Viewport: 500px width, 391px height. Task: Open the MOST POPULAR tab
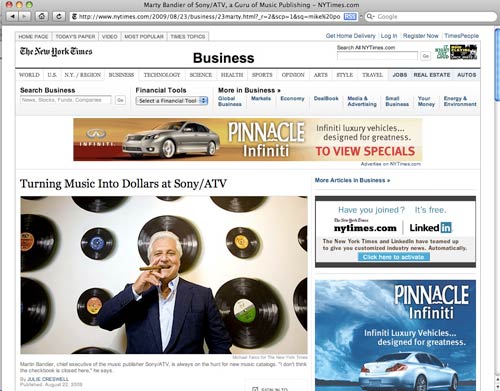pyautogui.click(x=144, y=36)
